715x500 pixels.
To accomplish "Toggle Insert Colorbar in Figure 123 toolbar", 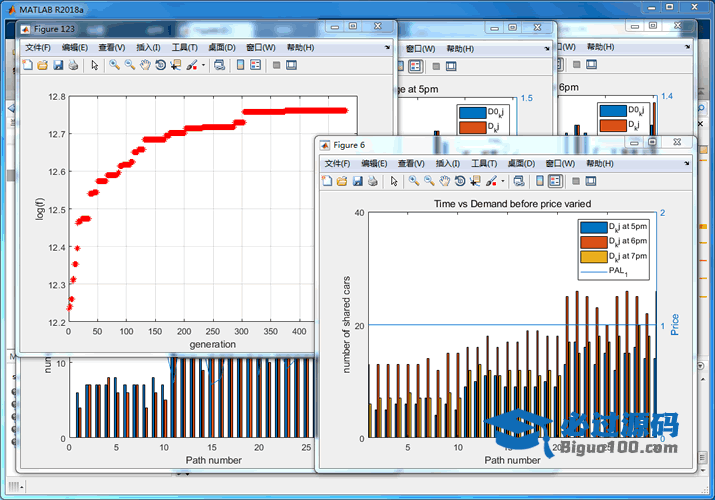I will [x=240, y=65].
